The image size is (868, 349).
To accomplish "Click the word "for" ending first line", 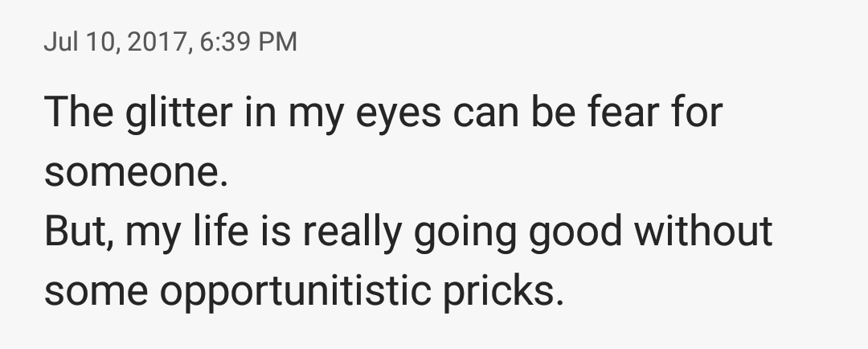I will pos(698,112).
